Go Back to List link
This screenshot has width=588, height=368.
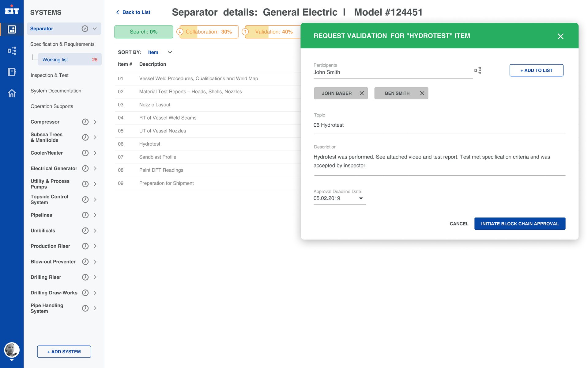tap(133, 12)
